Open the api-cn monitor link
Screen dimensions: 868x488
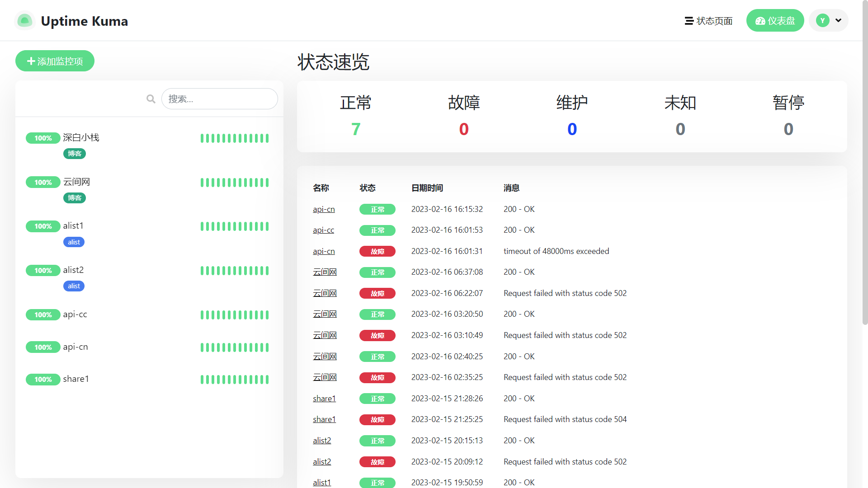point(324,209)
